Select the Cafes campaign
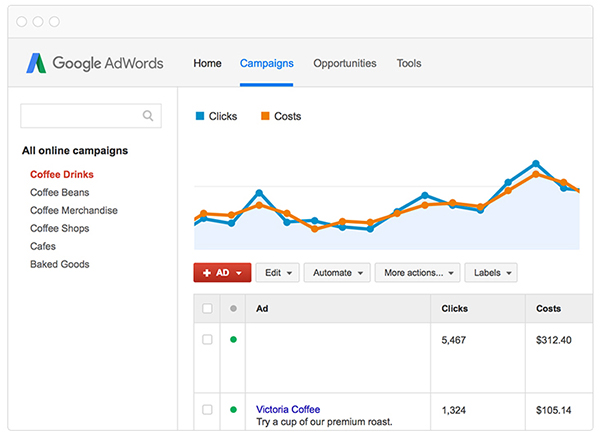This screenshot has width=600, height=439. coord(43,246)
